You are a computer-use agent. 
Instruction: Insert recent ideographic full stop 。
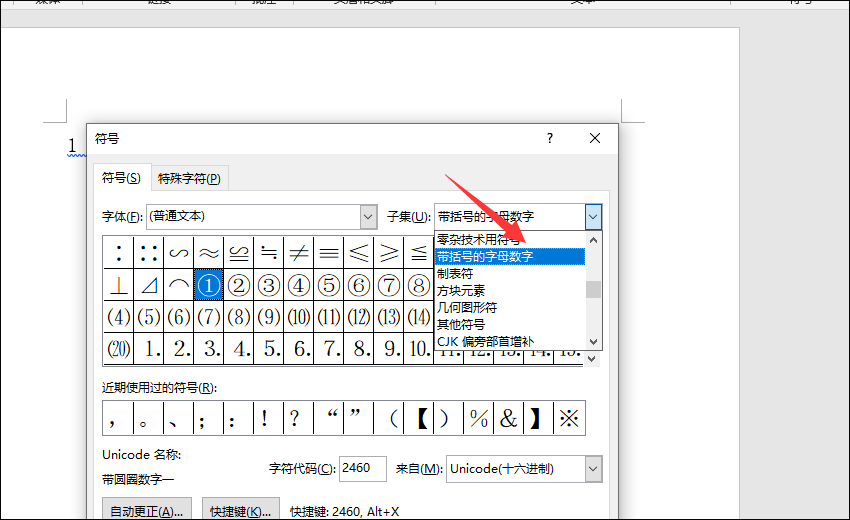149,418
